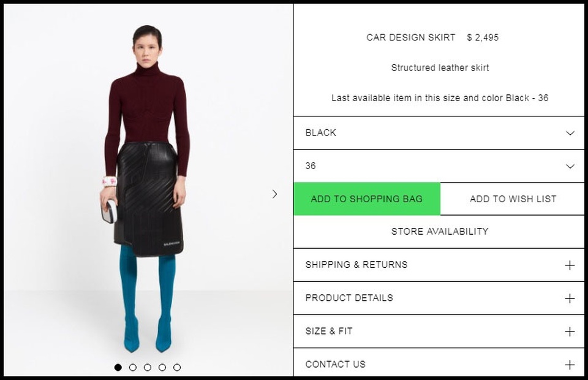Image resolution: width=588 pixels, height=380 pixels.
Task: Select second image carousel dot
Action: 133,367
